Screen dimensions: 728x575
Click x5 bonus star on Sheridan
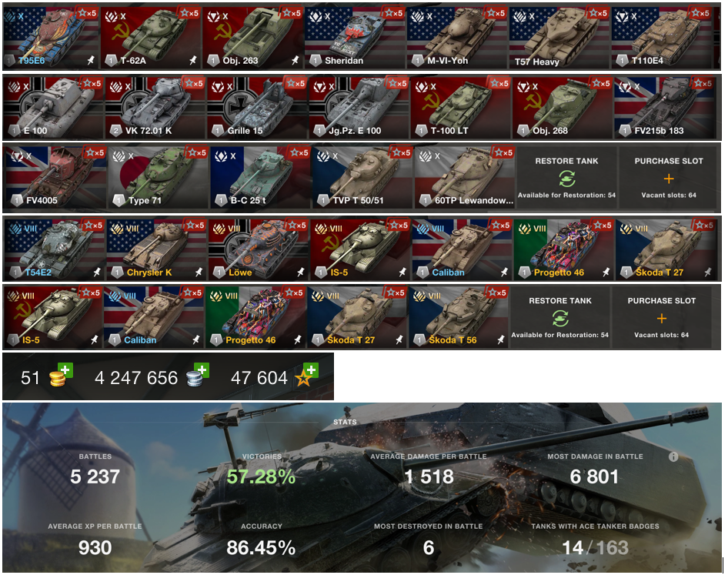(x=393, y=13)
